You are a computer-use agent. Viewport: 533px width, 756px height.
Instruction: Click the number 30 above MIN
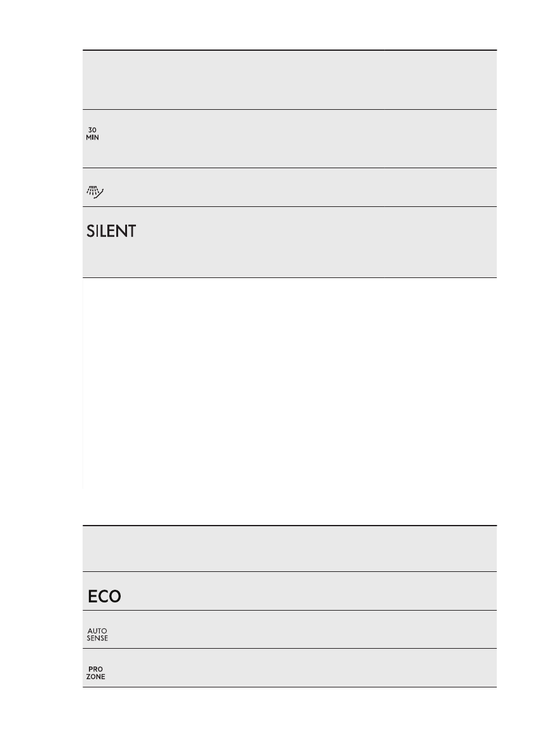(x=93, y=130)
